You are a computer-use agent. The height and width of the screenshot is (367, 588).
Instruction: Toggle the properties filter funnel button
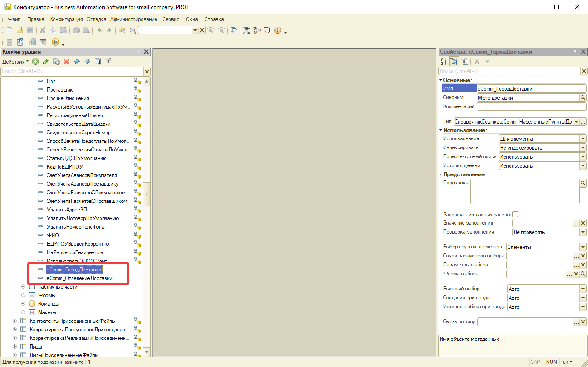[x=464, y=61]
